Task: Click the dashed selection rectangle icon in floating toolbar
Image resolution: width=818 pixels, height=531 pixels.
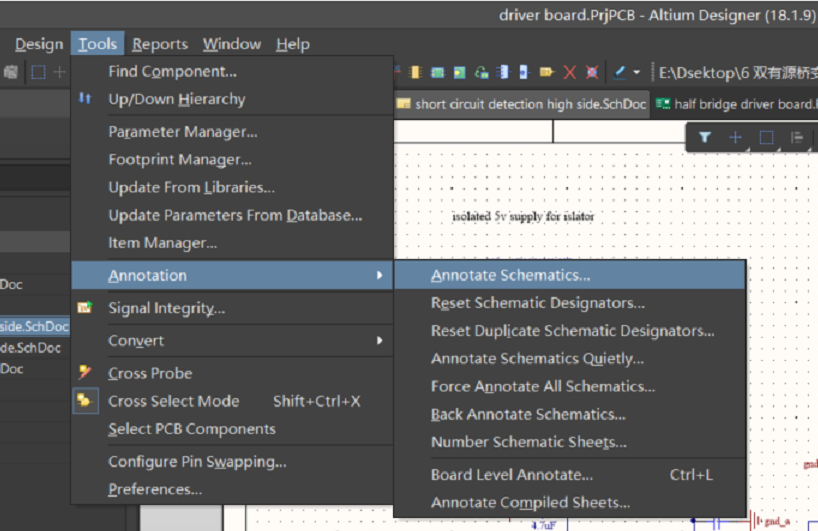Action: pyautogui.click(x=766, y=138)
